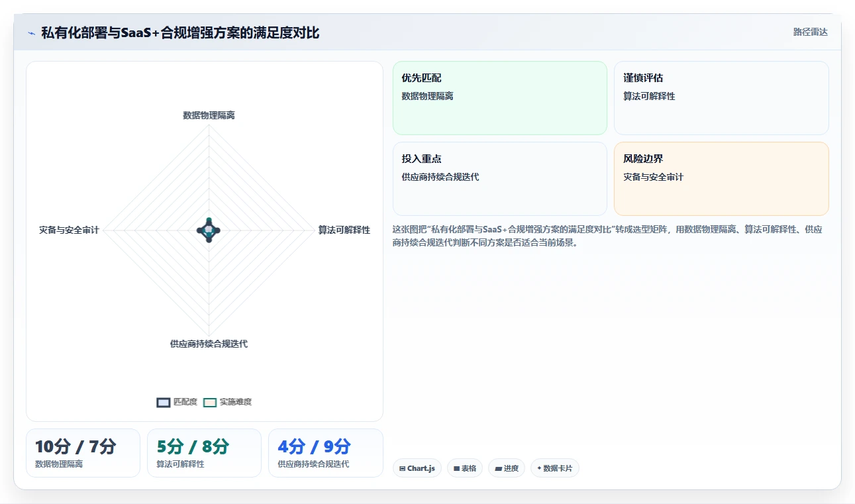Select the 优先匹配 card
Screen dimensions: 855x504
coord(500,98)
